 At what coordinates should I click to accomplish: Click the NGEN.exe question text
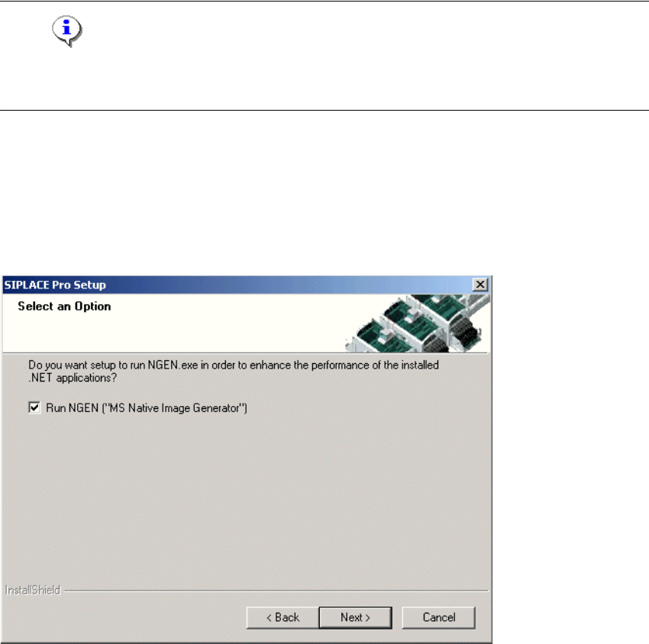234,371
